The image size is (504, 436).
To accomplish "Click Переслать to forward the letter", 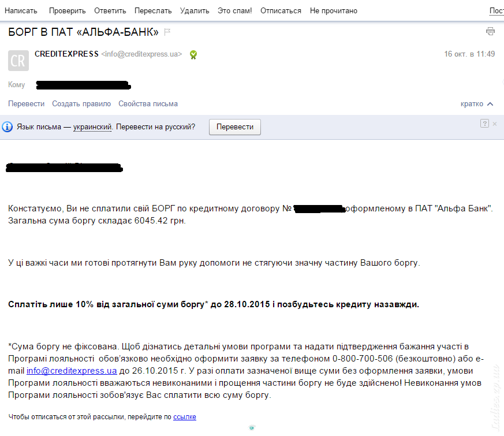I will point(153,10).
